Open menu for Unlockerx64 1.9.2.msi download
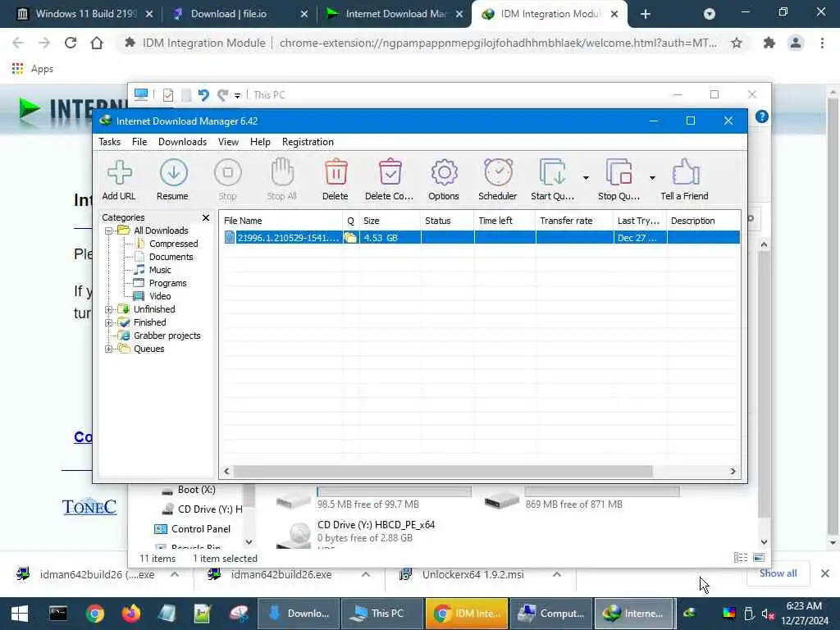 click(557, 575)
